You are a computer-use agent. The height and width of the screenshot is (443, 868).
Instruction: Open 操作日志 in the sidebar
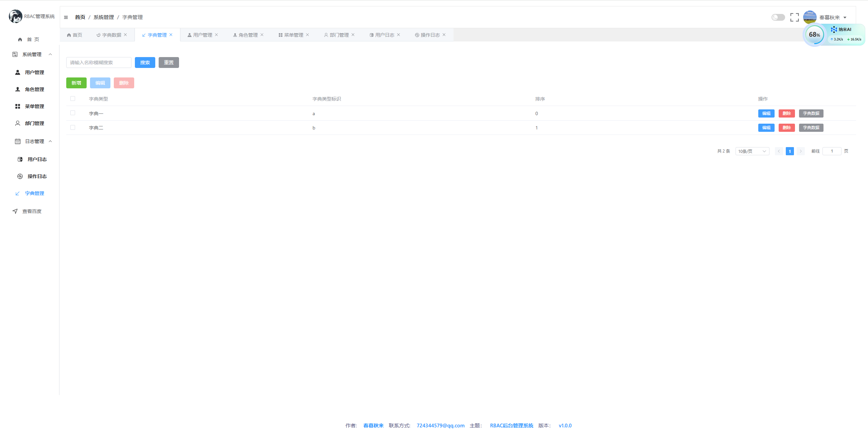click(37, 176)
